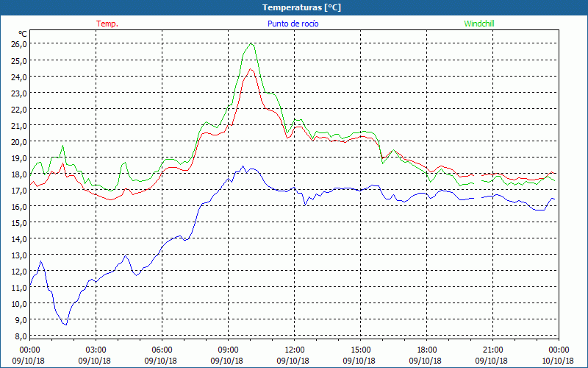
Task: Click the °C unit label on the axis
Action: [x=23, y=34]
